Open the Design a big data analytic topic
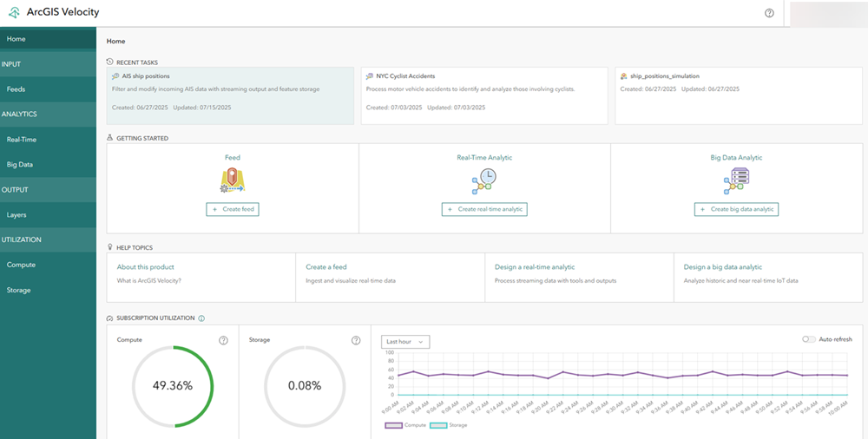Image resolution: width=868 pixels, height=439 pixels. 722,267
